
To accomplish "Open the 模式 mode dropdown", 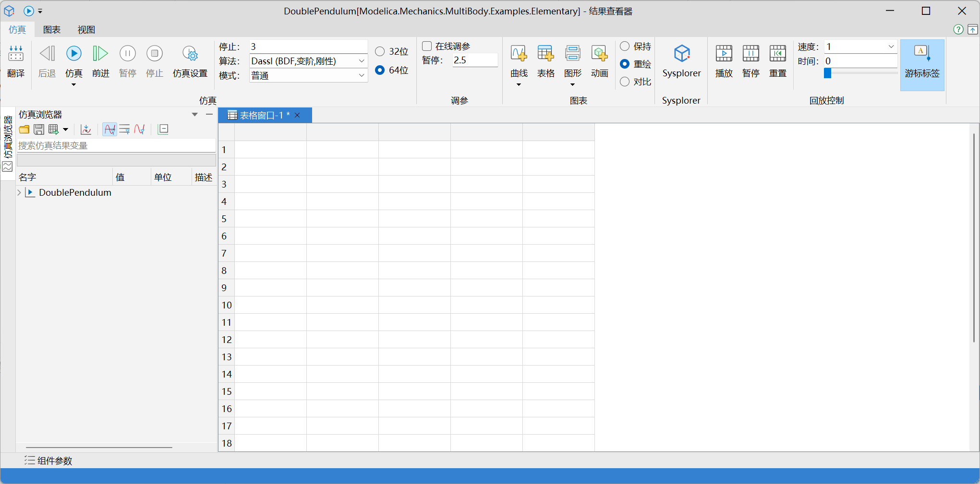I will pos(361,75).
